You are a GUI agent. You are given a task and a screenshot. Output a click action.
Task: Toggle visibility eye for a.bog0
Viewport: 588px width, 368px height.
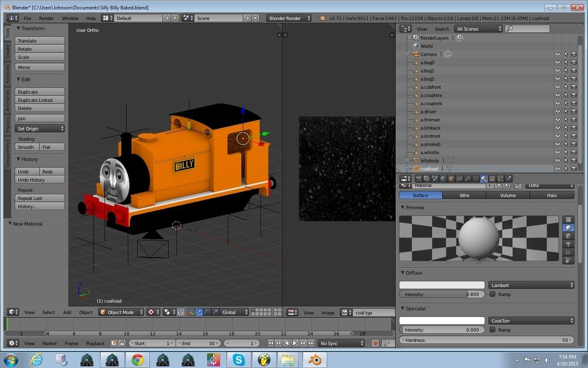[558, 63]
